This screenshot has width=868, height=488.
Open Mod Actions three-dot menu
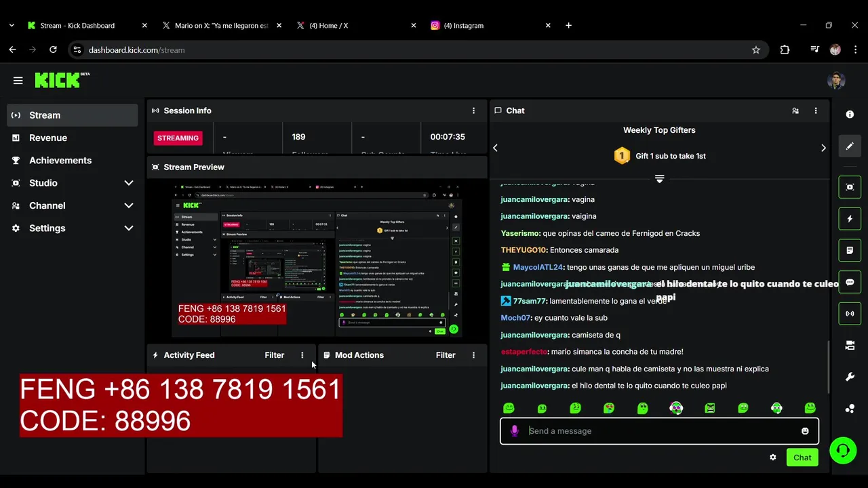[x=473, y=355]
